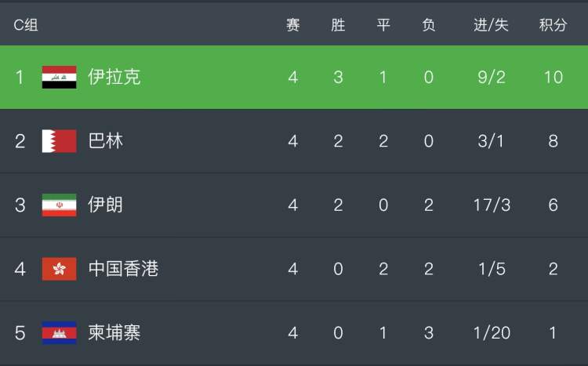
Task: Click Cambodia's 1/20 goal record
Action: (492, 332)
